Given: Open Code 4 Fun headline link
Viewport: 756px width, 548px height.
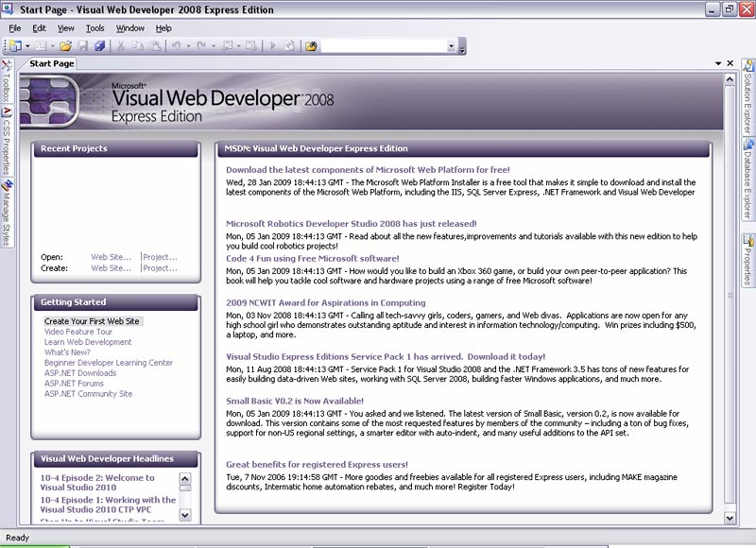Looking at the screenshot, I should 313,258.
